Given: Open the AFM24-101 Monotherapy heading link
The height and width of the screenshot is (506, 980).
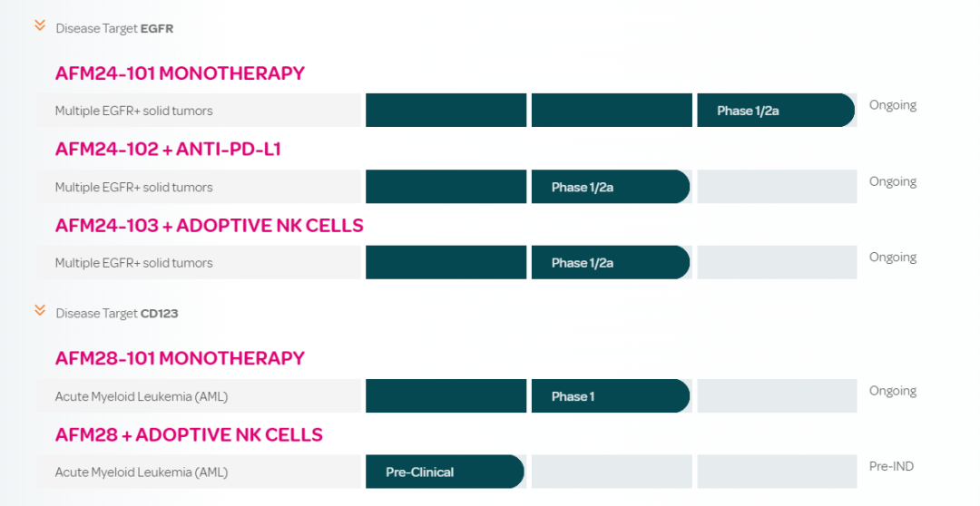Looking at the screenshot, I should click(180, 73).
